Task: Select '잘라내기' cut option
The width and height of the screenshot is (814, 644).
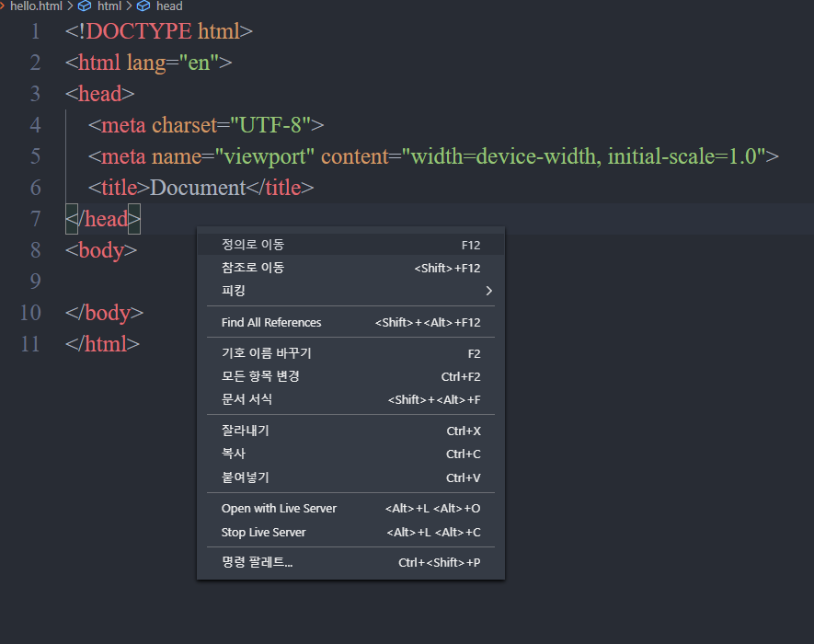Action: click(350, 431)
